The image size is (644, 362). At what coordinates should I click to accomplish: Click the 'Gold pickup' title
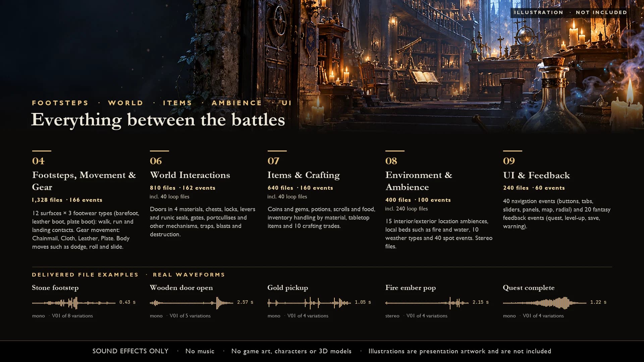pos(288,288)
